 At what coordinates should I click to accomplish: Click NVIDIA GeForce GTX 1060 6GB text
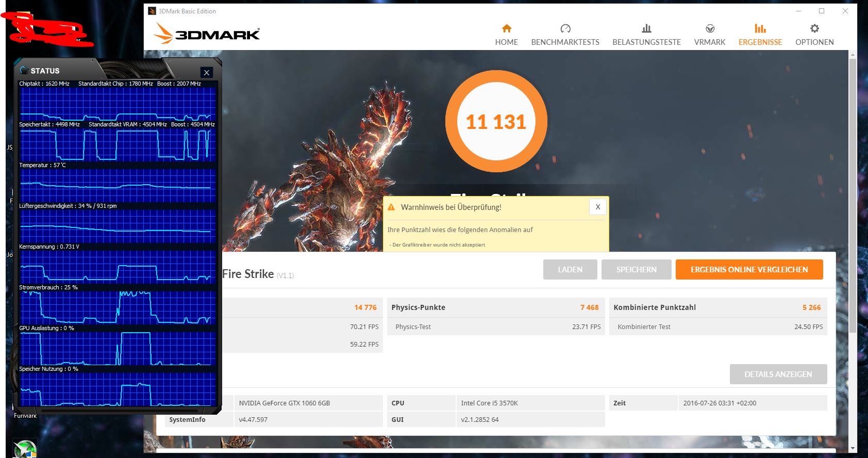[284, 403]
